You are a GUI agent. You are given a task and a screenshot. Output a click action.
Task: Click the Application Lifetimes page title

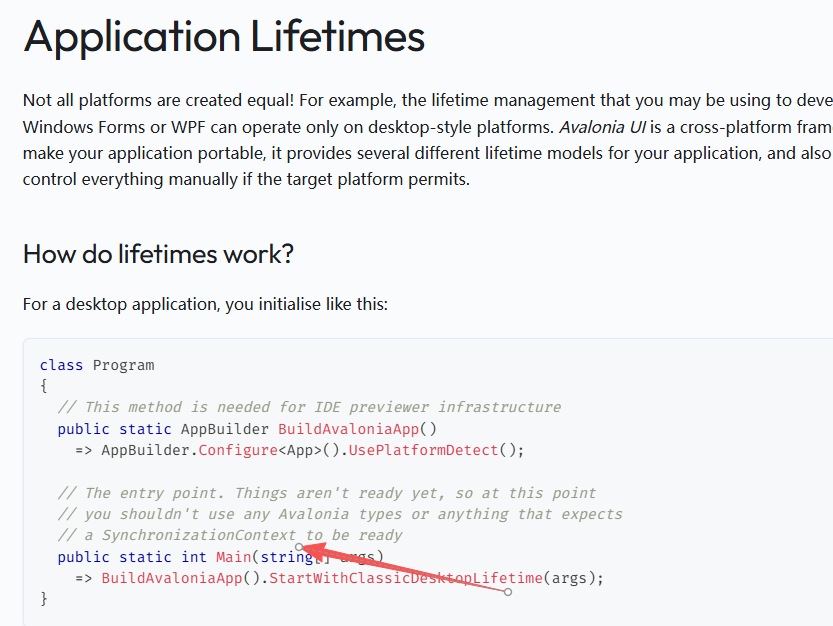(224, 37)
